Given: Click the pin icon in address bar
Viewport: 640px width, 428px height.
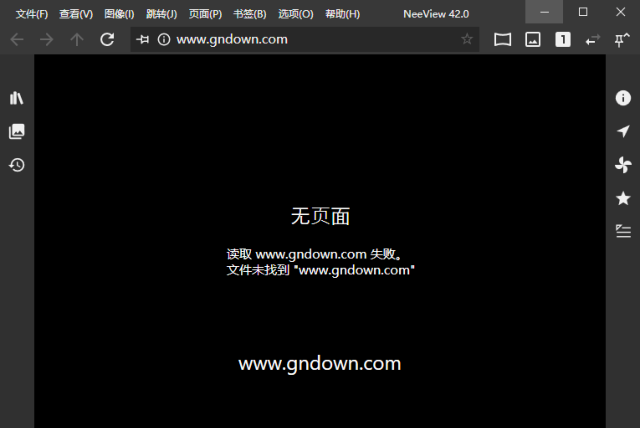Looking at the screenshot, I should click(143, 40).
